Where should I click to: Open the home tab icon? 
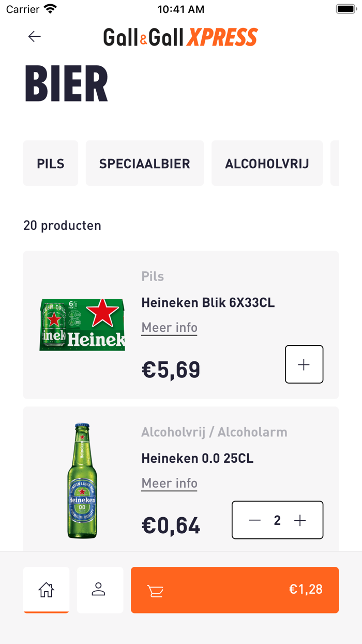pos(46,590)
